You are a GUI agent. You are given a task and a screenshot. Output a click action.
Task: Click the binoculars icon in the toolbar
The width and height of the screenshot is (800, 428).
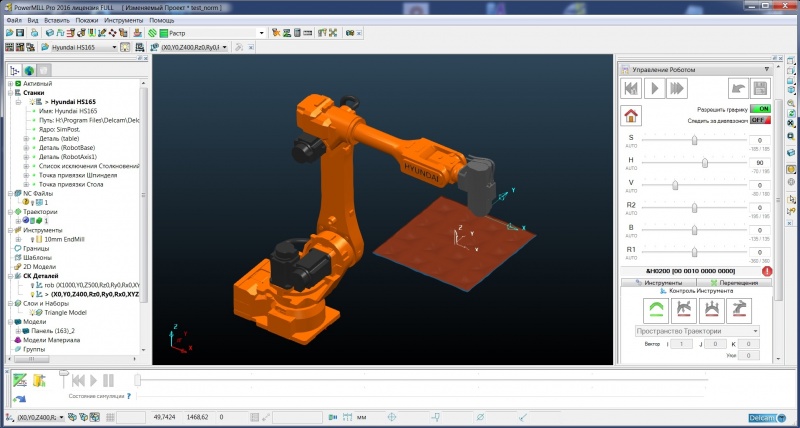tap(350, 33)
